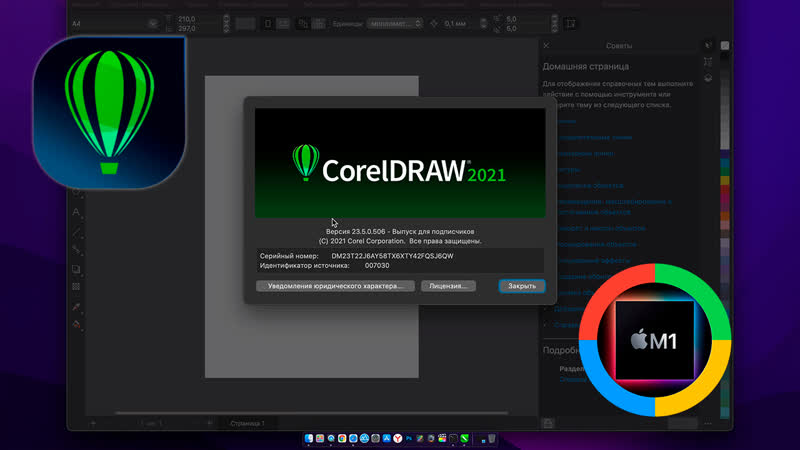Select the Drop Shadow tool in the toolbox
Viewport: 800px width, 450px height.
(x=76, y=269)
